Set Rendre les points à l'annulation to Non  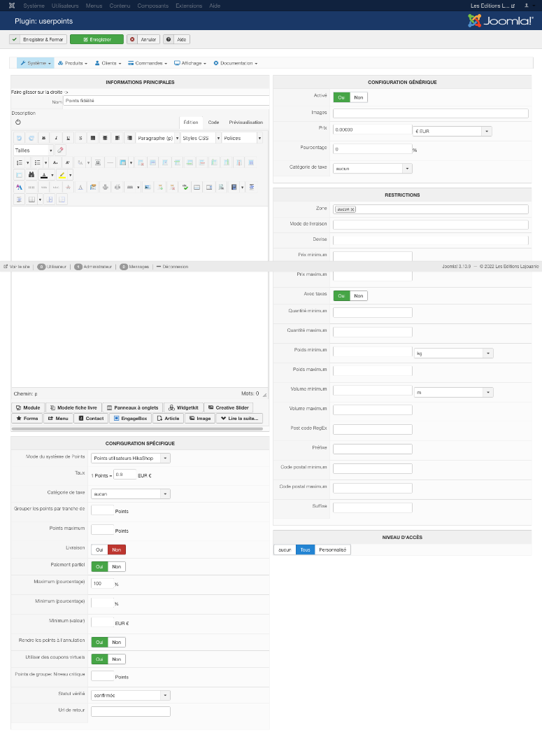pyautogui.click(x=117, y=642)
